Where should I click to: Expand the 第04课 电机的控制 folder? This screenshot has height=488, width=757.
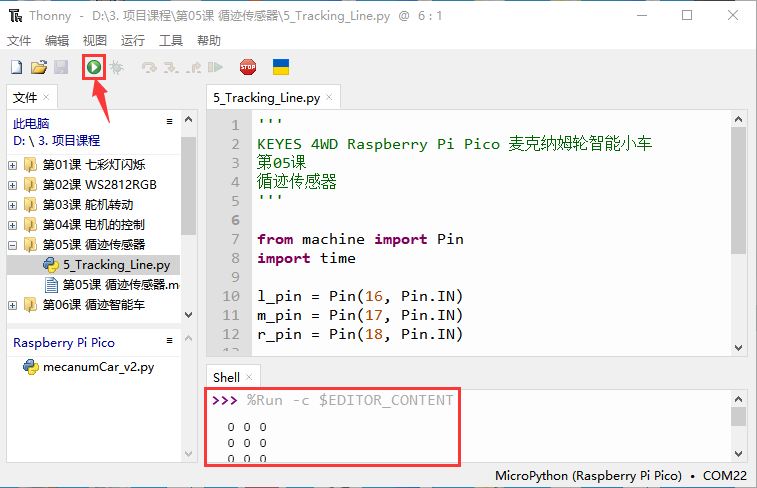point(13,225)
